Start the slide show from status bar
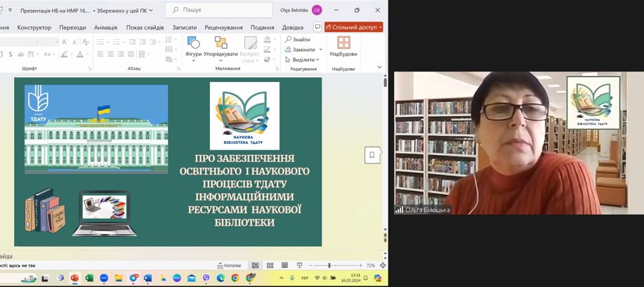 pyautogui.click(x=299, y=266)
